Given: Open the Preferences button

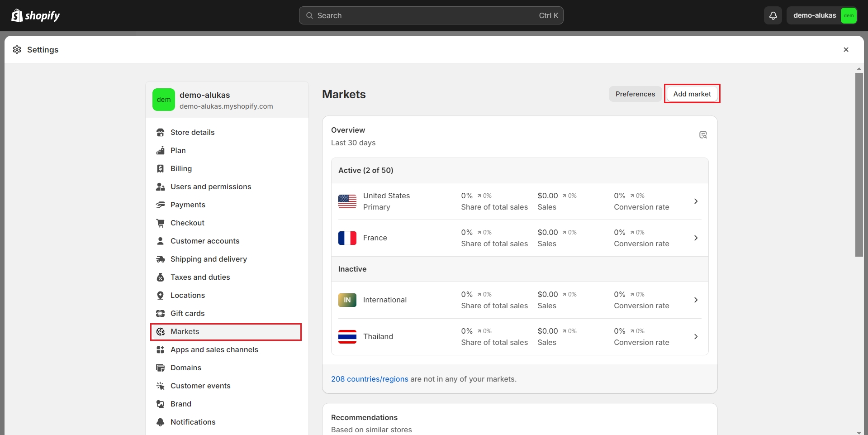Looking at the screenshot, I should coord(635,94).
